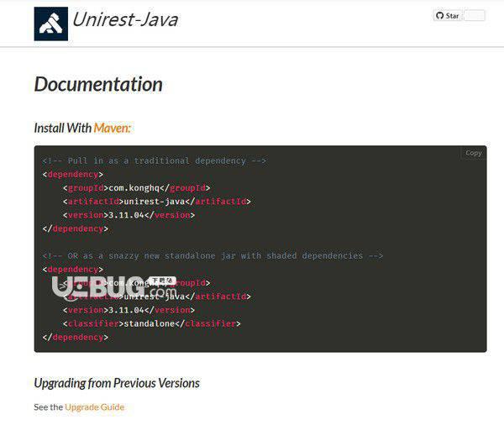Open the Maven link in install heading

(x=113, y=128)
